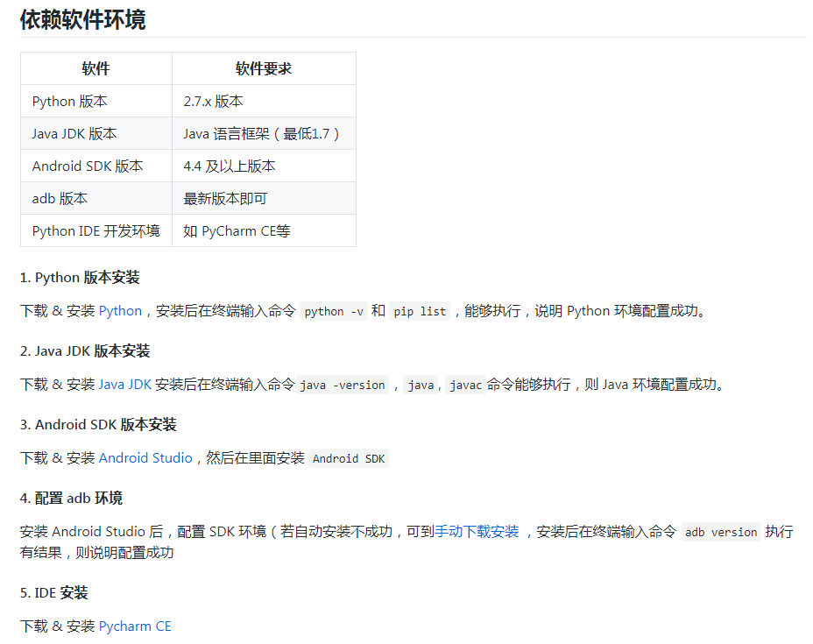Open the Android Studio link
This screenshot has height=644, width=813.
(145, 457)
